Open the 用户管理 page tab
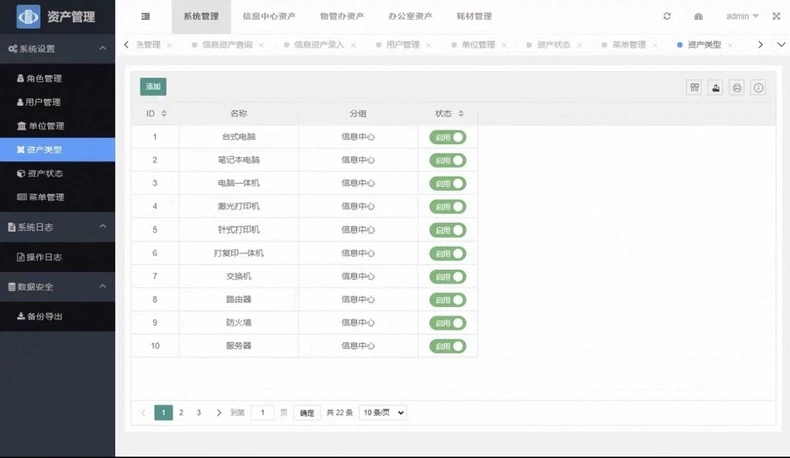The height and width of the screenshot is (458, 790). [403, 45]
